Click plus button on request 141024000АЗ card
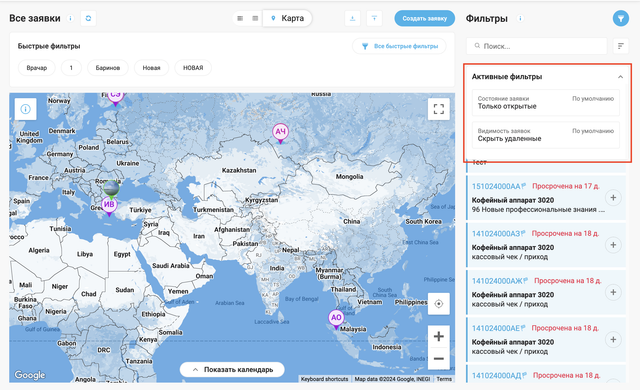 [x=613, y=245]
